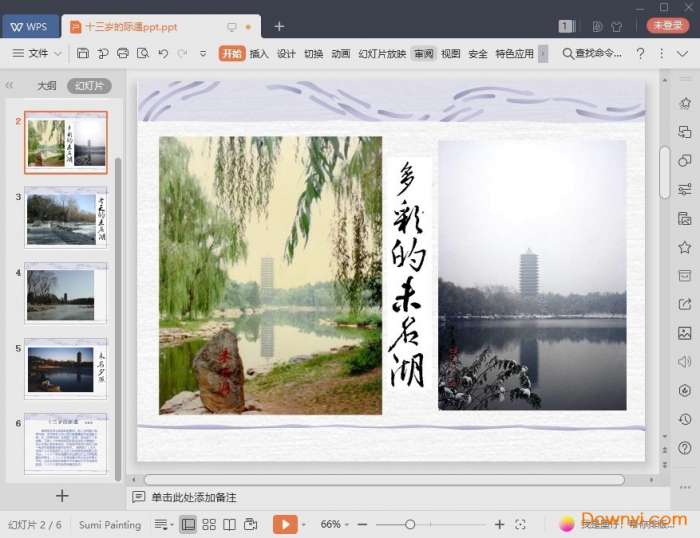Open reading view from status bar
The width and height of the screenshot is (700, 538).
(x=229, y=524)
